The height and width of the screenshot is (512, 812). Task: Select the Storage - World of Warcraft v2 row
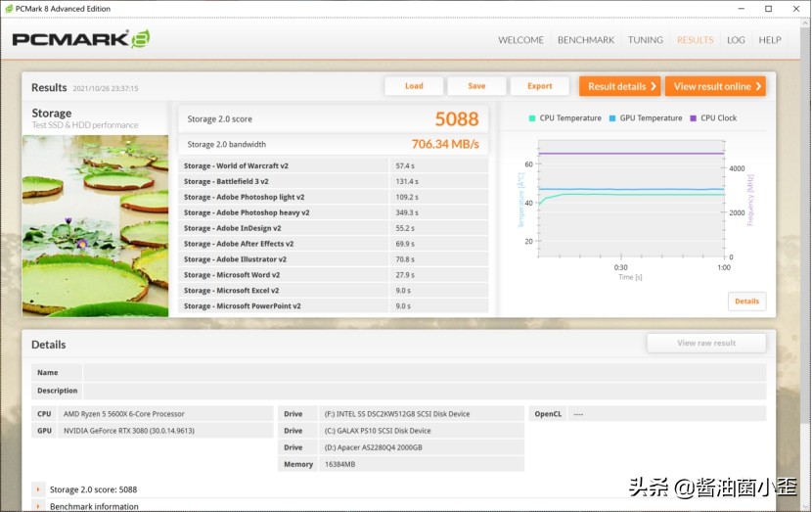pos(334,165)
